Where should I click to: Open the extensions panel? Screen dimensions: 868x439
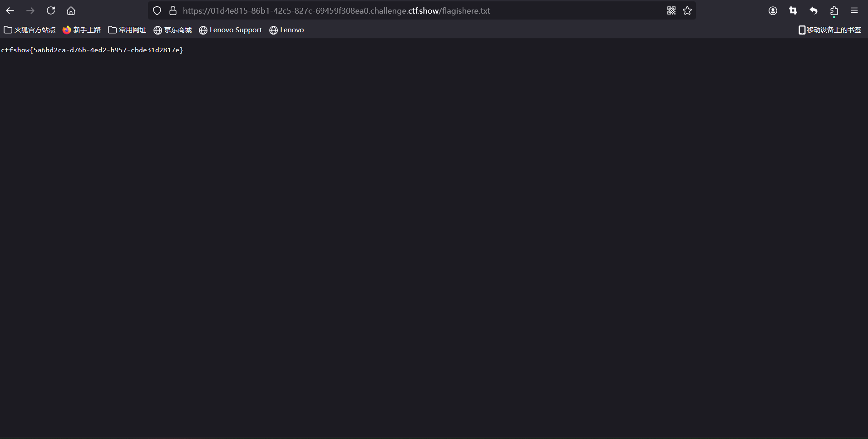(x=834, y=10)
